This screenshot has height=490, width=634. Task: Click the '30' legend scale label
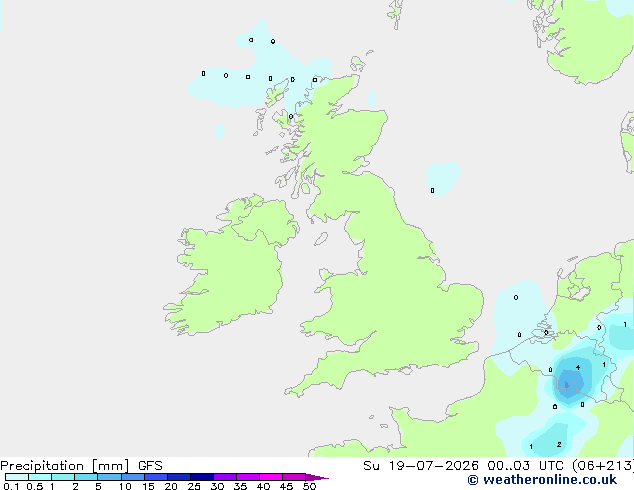[x=217, y=486]
